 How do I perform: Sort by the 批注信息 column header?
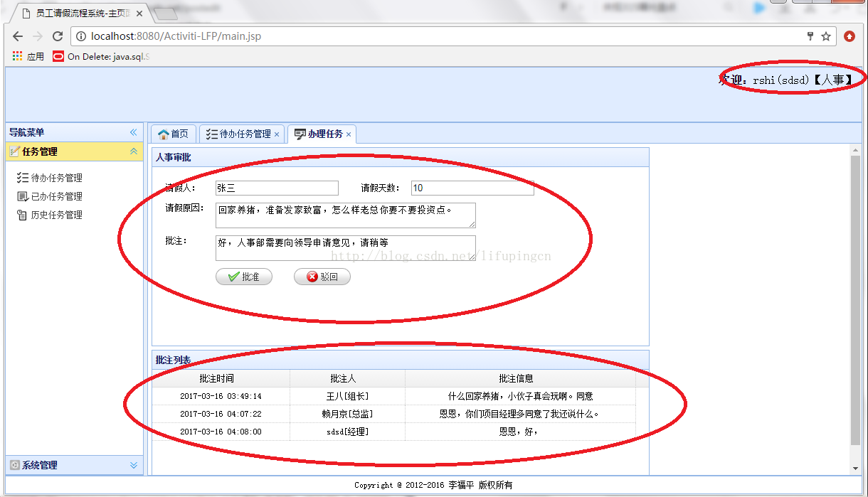pos(520,378)
